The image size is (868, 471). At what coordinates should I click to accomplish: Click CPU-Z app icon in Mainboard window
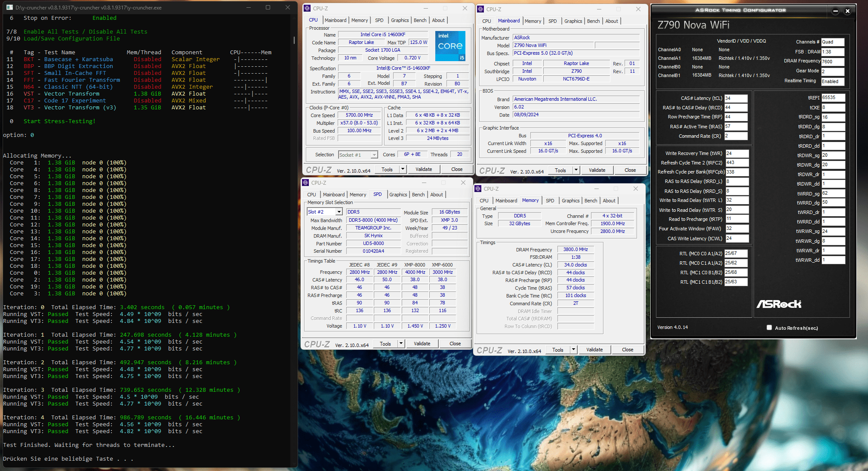coord(480,9)
